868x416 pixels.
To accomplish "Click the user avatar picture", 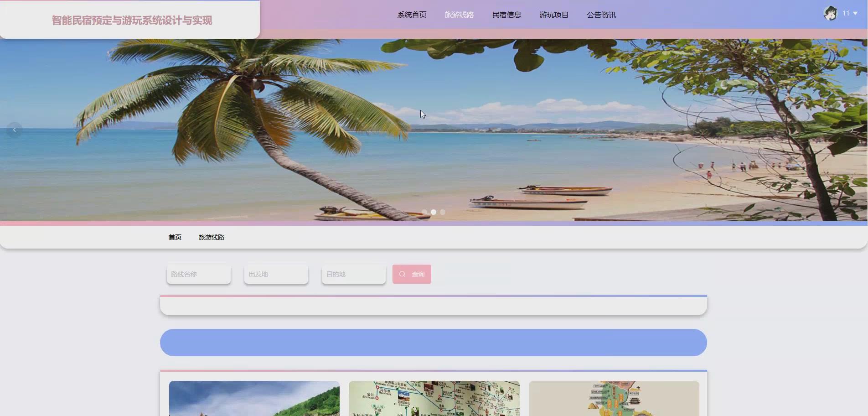I will pyautogui.click(x=831, y=13).
